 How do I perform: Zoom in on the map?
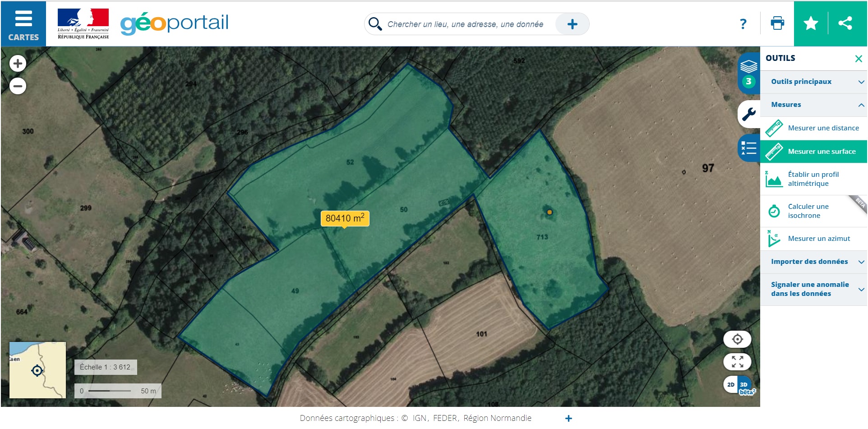[x=18, y=64]
